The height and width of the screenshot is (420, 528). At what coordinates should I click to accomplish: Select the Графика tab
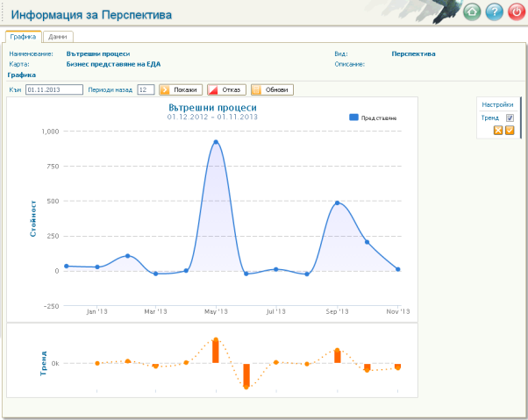[23, 37]
